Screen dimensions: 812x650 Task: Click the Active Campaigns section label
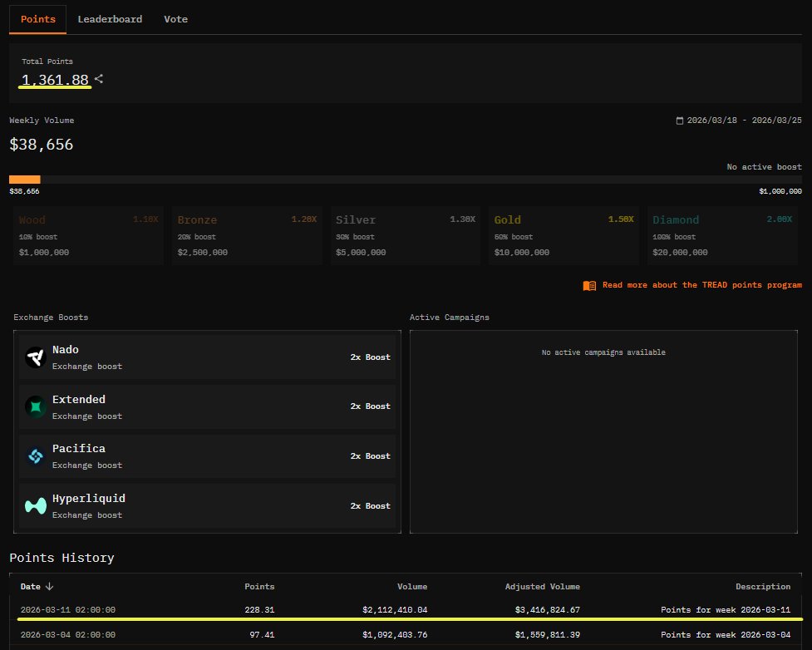(450, 317)
